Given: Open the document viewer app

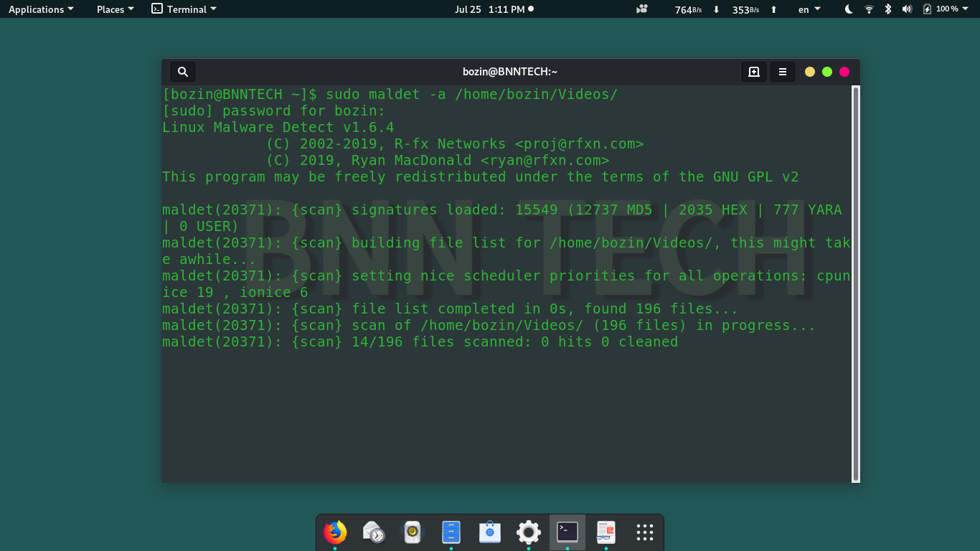Looking at the screenshot, I should [x=606, y=532].
